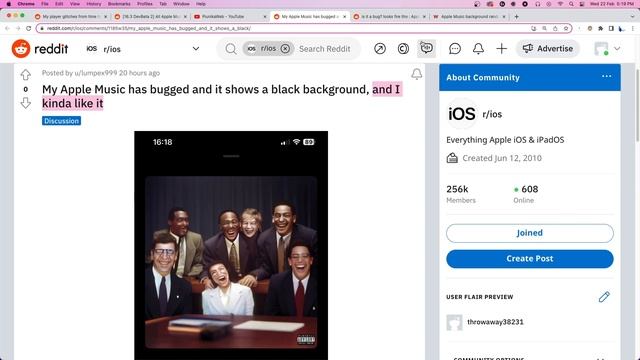Open a new browser tab
The image size is (640, 360).
[516, 17]
